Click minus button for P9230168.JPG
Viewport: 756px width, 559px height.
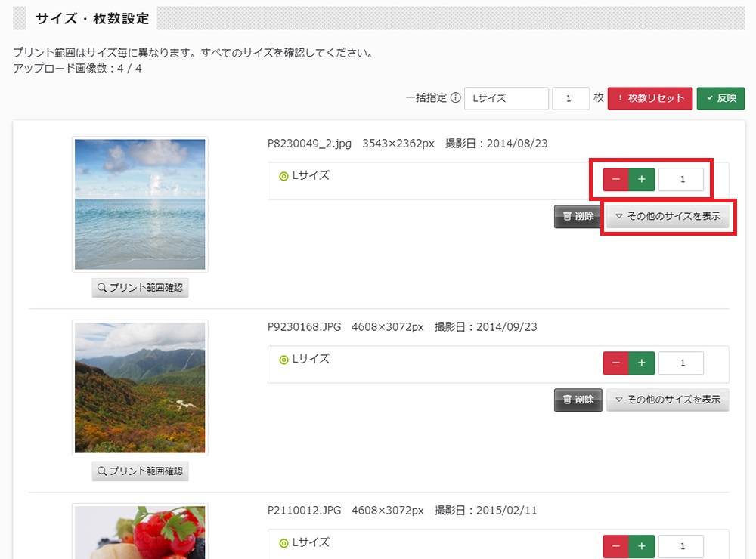tap(615, 363)
